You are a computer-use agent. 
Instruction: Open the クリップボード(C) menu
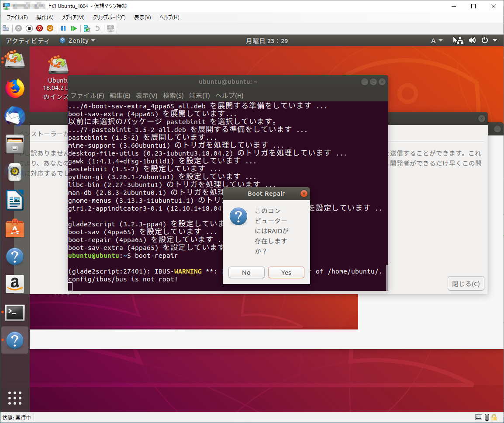tap(109, 17)
